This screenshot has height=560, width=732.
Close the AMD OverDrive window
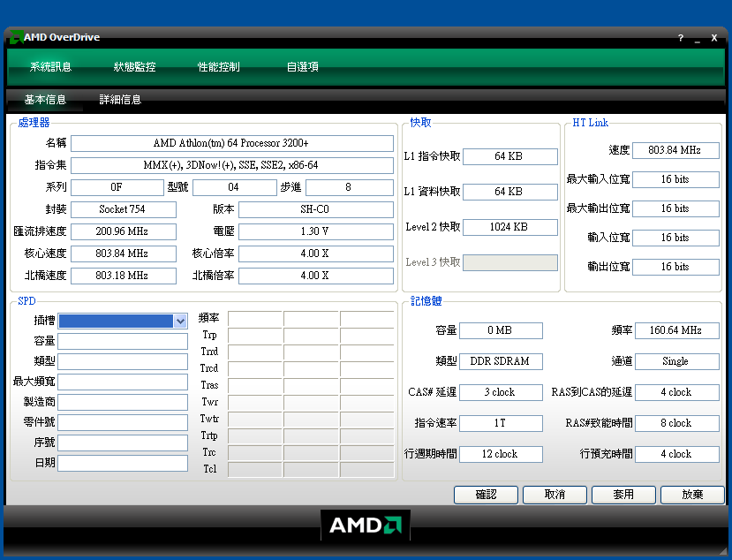click(714, 38)
